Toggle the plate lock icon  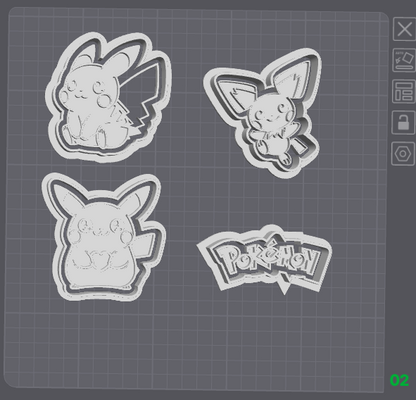[x=404, y=122]
